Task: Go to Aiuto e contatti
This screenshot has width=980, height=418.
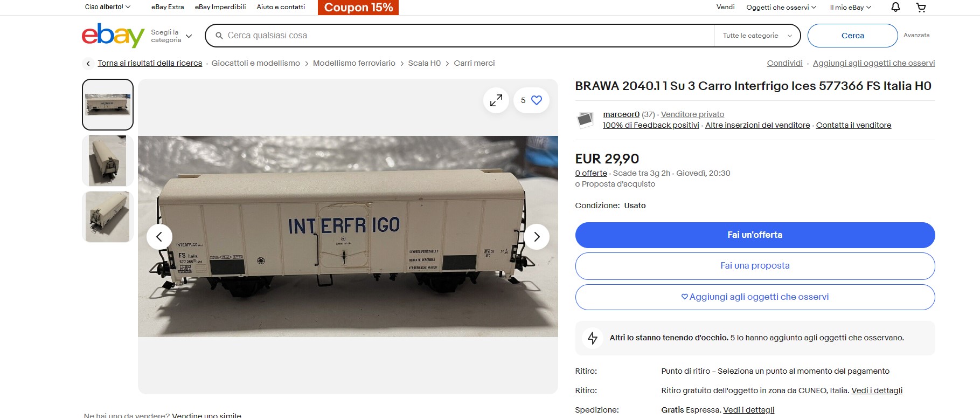Action: (x=281, y=7)
